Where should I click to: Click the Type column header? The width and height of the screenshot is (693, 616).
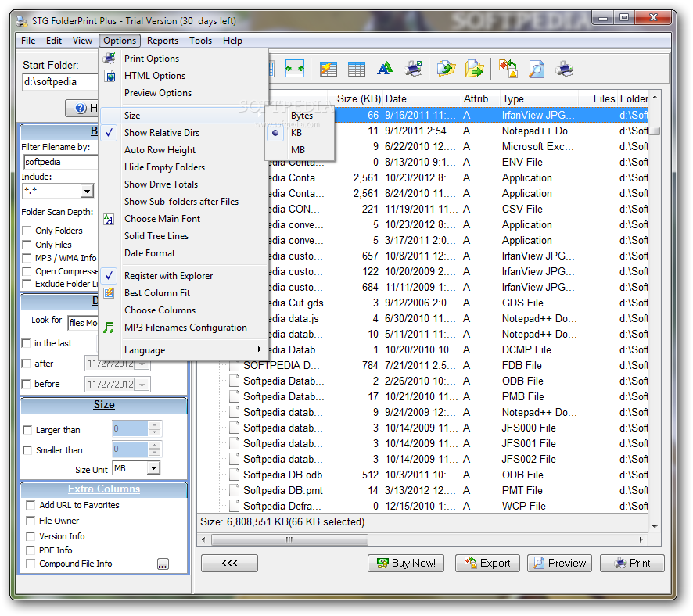tap(539, 98)
